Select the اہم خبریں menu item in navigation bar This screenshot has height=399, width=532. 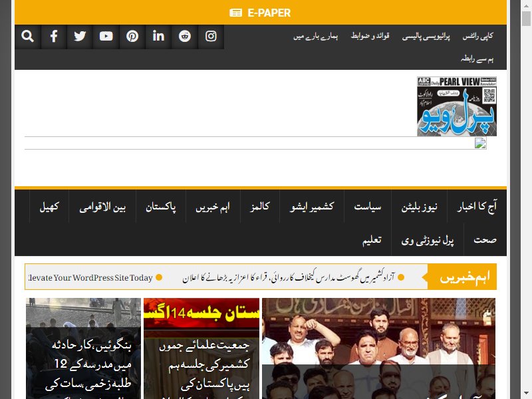(213, 206)
